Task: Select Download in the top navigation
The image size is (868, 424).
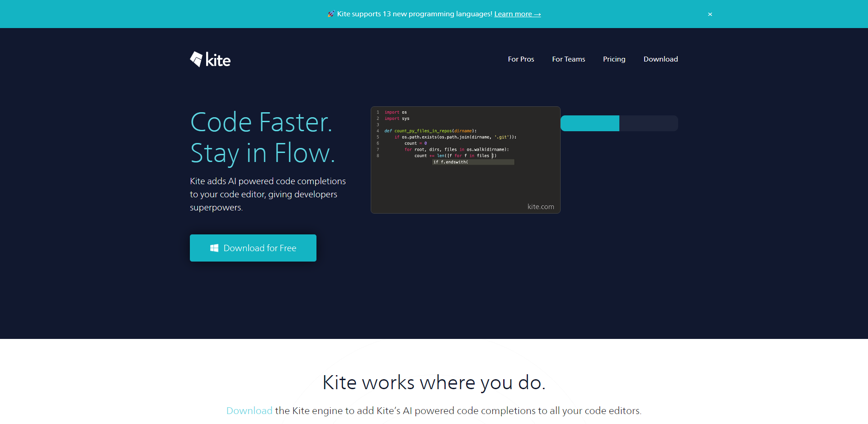Action: 660,59
